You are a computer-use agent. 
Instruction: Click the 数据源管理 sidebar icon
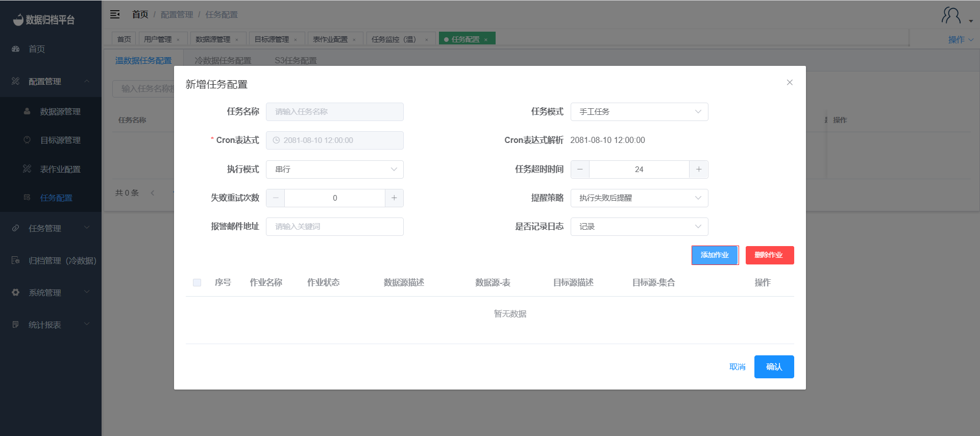click(27, 111)
